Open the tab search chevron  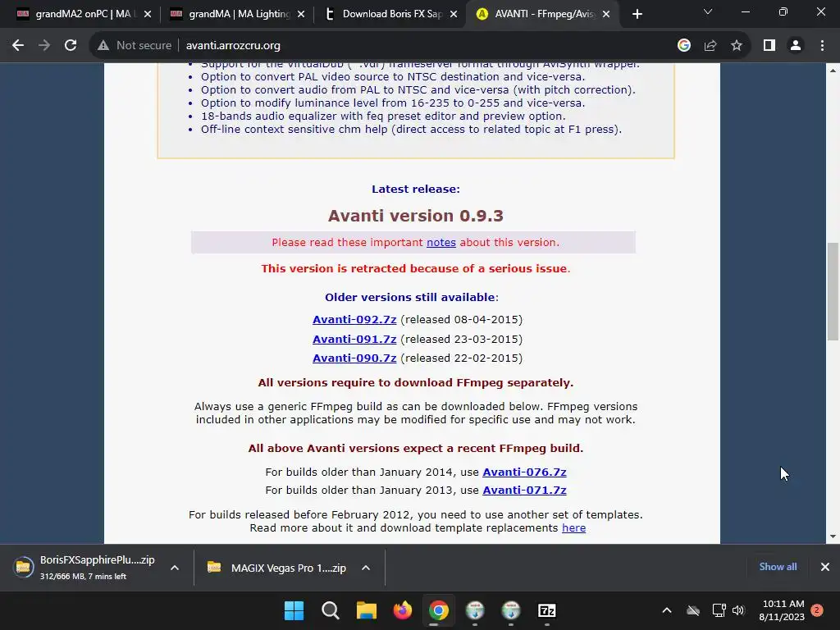708,11
